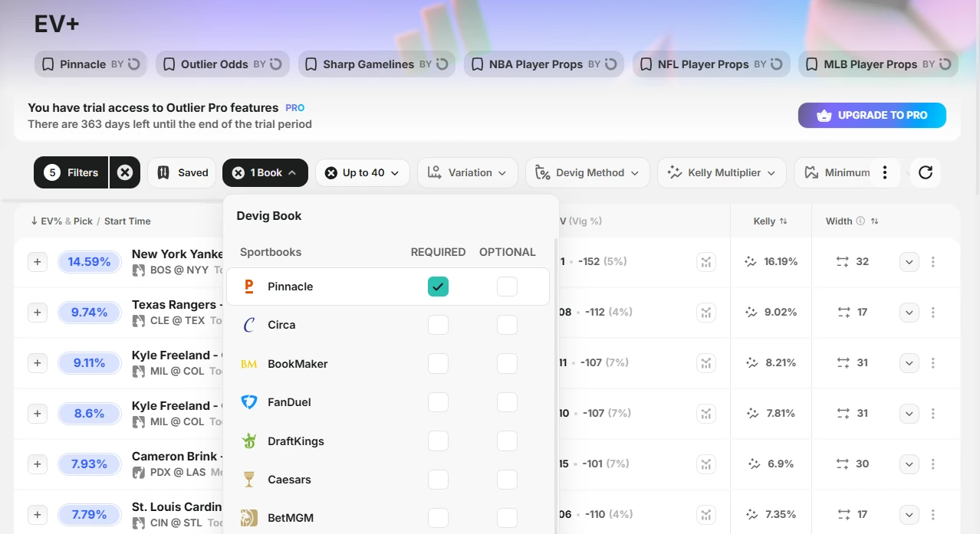This screenshot has width=980, height=534.
Task: Open the Pinnacle saved filter preset
Action: [90, 64]
